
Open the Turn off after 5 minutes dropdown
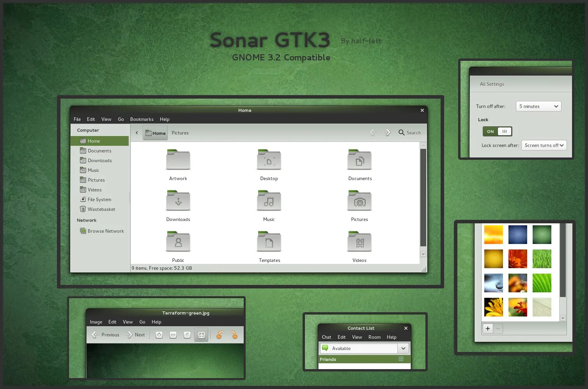(x=538, y=106)
